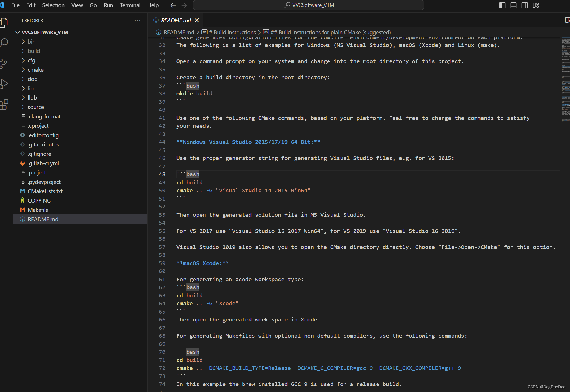This screenshot has width=570, height=392.
Task: Open Explorer's Views and More Actions menu
Action: (138, 20)
